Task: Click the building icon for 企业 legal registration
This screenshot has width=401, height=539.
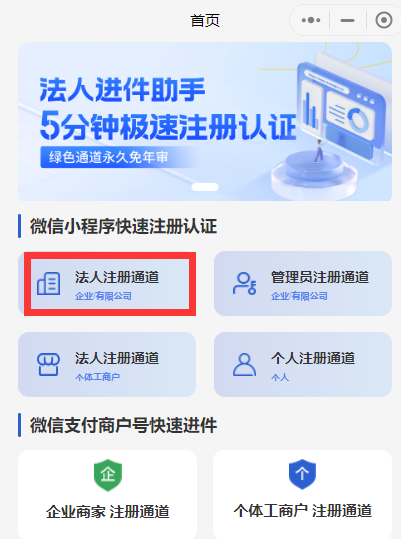Action: tap(48, 283)
